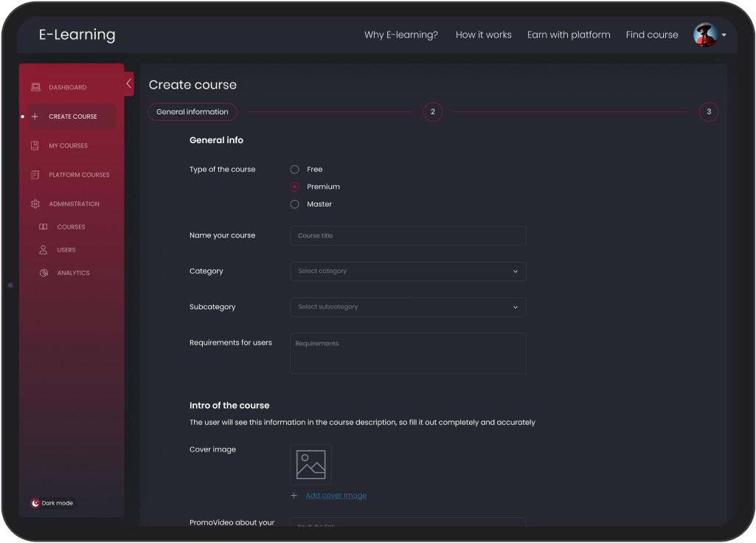The image size is (756, 543).
Task: Go to Find course in top navigation
Action: click(651, 35)
